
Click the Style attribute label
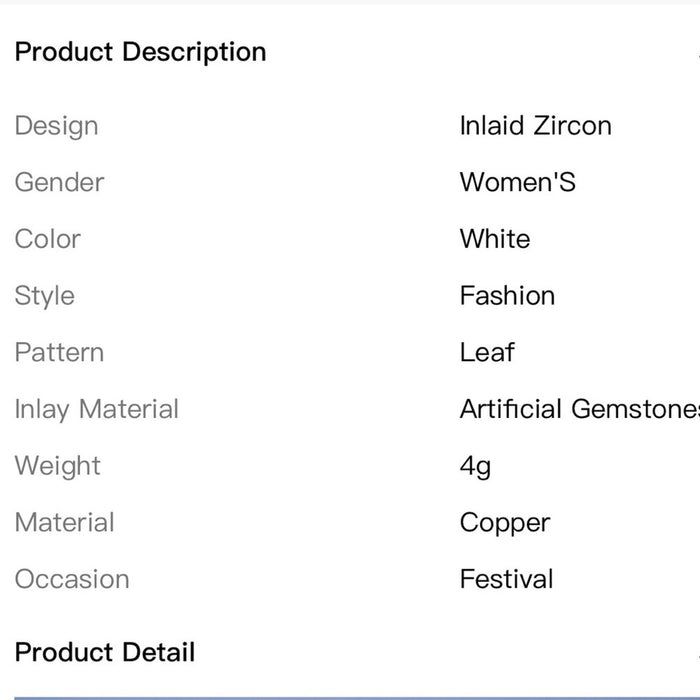point(44,296)
